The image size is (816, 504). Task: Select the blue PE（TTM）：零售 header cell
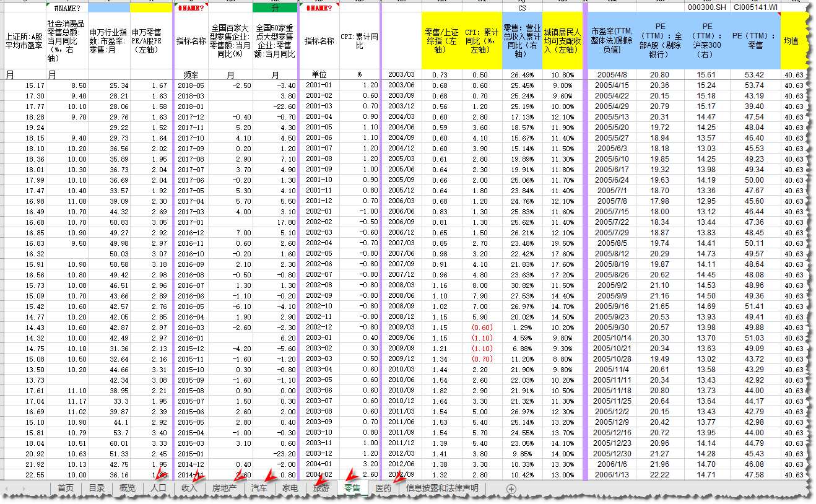click(755, 40)
